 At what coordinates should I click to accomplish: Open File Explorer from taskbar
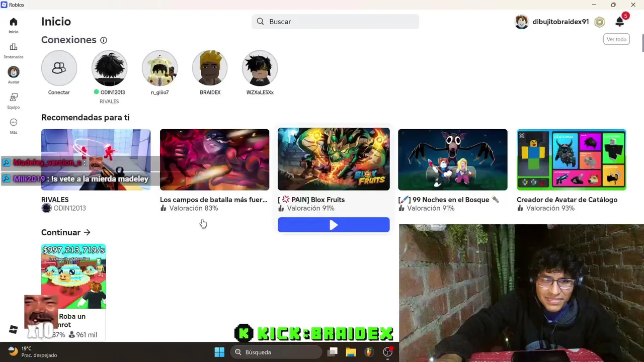click(x=351, y=352)
